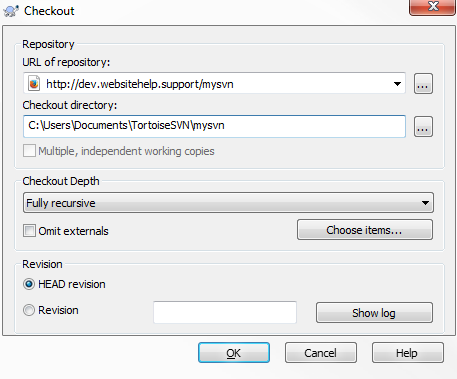The height and width of the screenshot is (379, 457).
Task: Click the Checkout directory input field
Action: coord(214,126)
